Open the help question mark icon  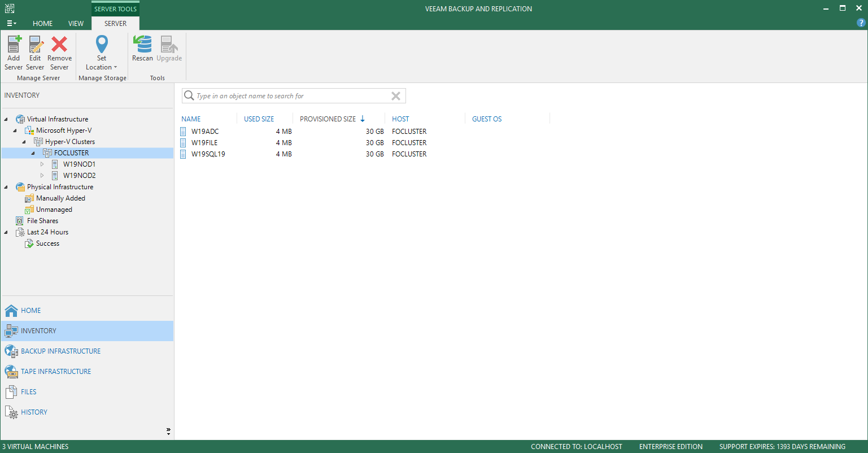[861, 23]
